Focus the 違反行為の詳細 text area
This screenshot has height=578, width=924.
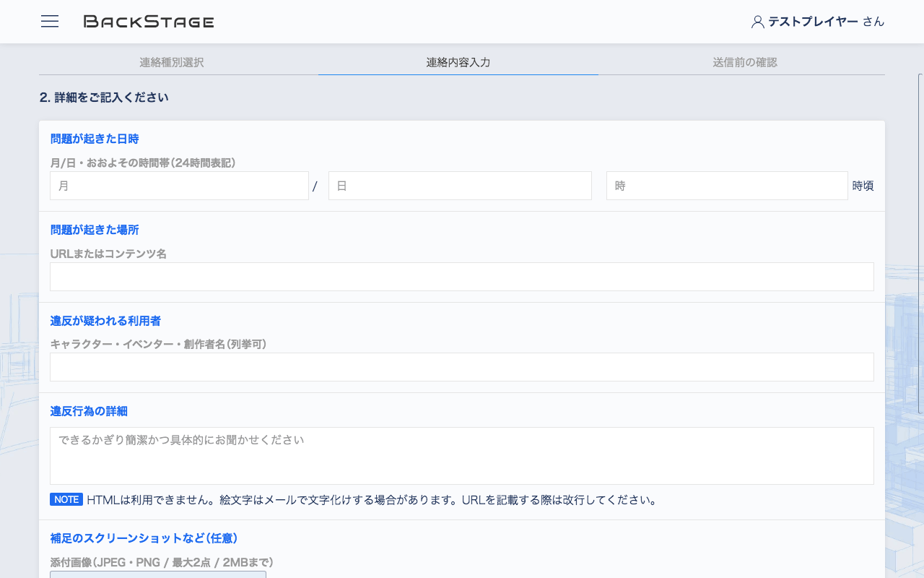tap(462, 456)
